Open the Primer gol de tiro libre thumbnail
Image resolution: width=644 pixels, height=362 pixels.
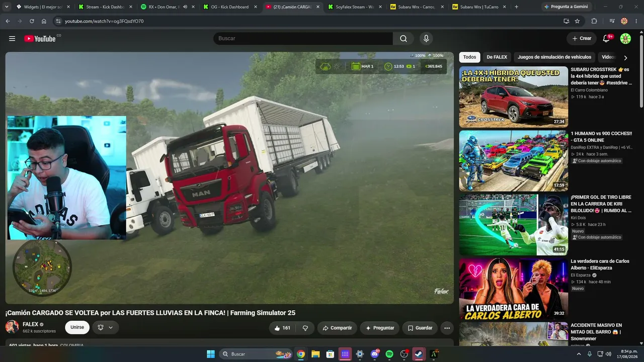513,225
